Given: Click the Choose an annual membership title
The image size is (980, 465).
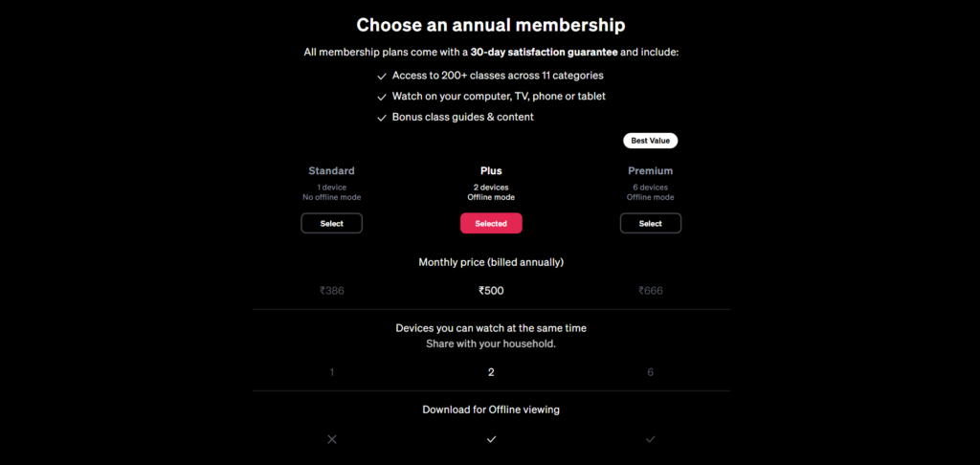Looking at the screenshot, I should (491, 25).
